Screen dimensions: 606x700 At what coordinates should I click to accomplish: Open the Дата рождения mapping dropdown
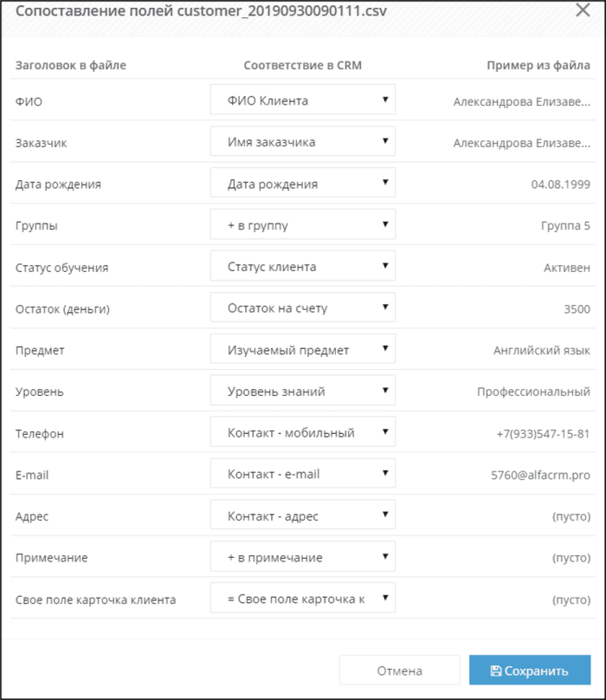[303, 183]
